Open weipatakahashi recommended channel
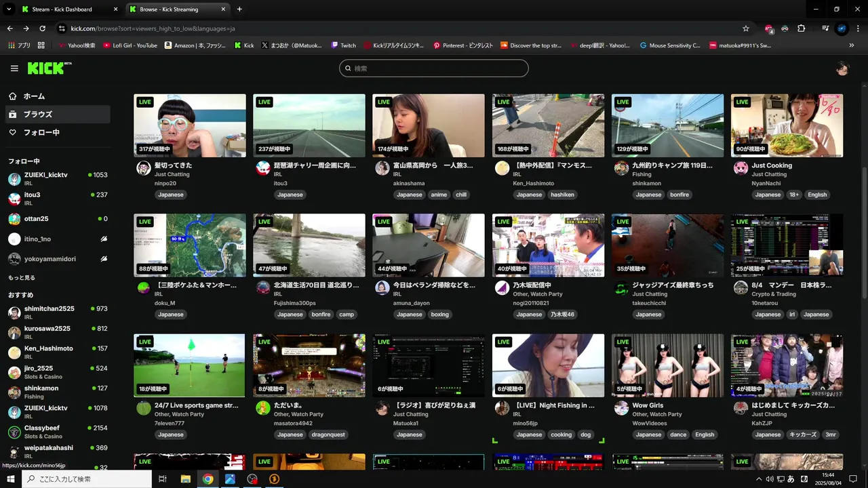The image size is (868, 488). pyautogui.click(x=58, y=451)
